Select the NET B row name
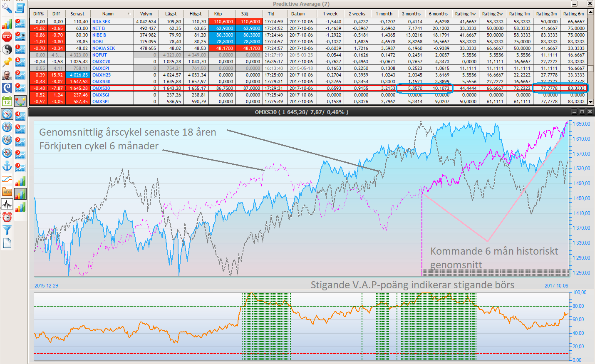The image size is (595, 364). 99,28
